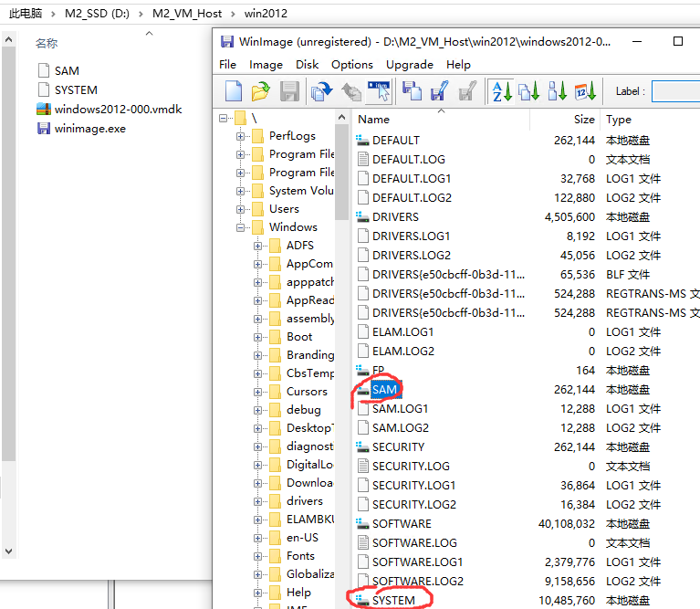Click the Read disk toolbar icon

[412, 91]
